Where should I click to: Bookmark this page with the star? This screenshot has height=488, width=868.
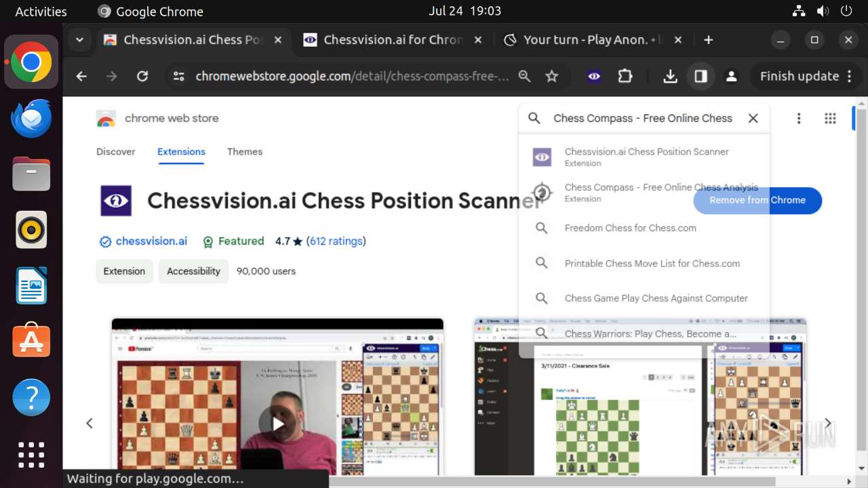point(552,77)
